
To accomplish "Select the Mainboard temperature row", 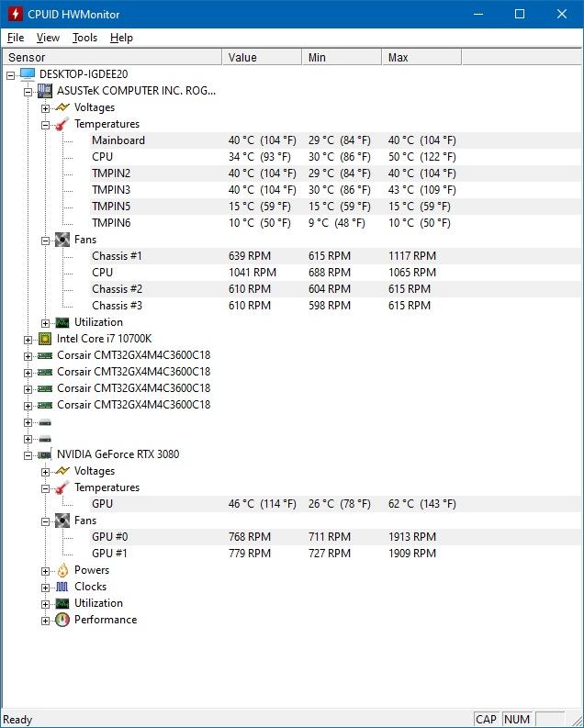I will pyautogui.click(x=336, y=140).
